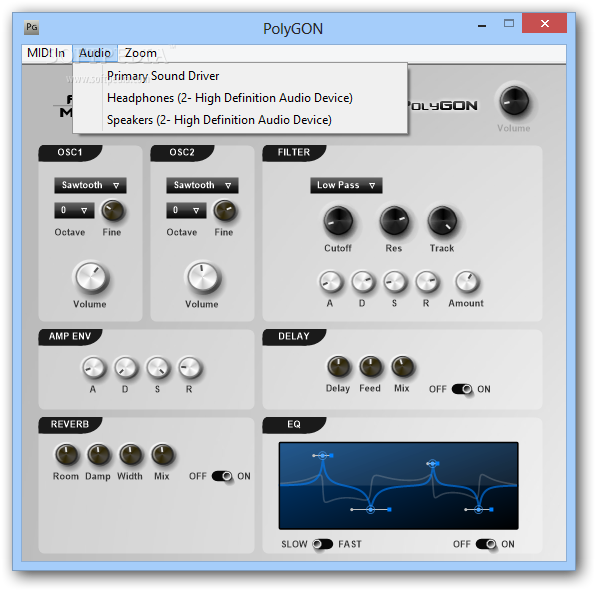
Task: Click the reverb Width knob
Action: tap(130, 454)
